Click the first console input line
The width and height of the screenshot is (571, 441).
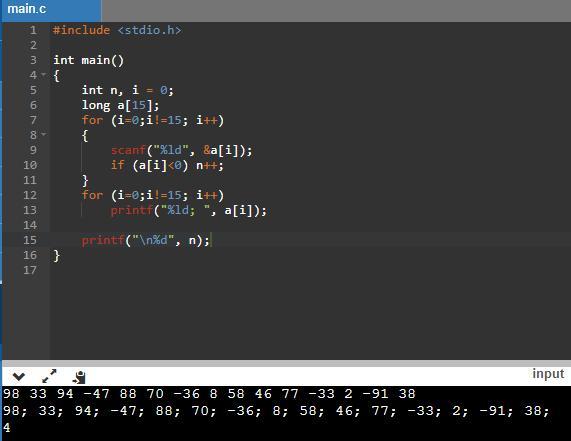(209, 394)
